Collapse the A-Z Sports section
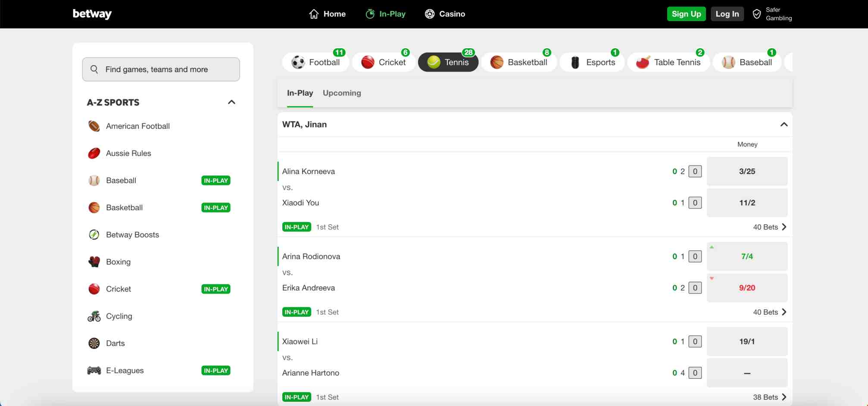868x406 pixels. coord(231,102)
